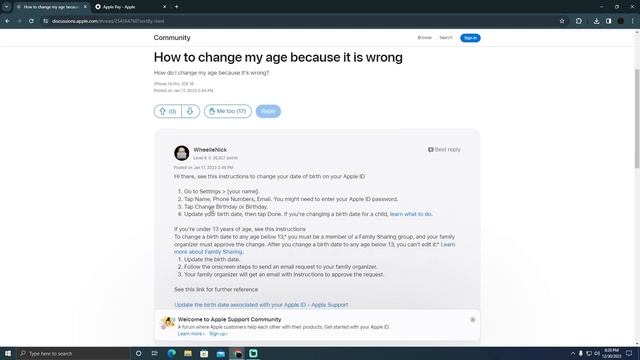Open Task View on the taskbar
640x360 pixels.
[x=155, y=353]
